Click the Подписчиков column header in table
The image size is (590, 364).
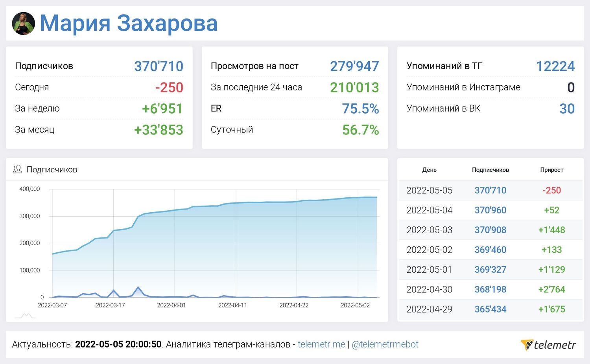(490, 170)
